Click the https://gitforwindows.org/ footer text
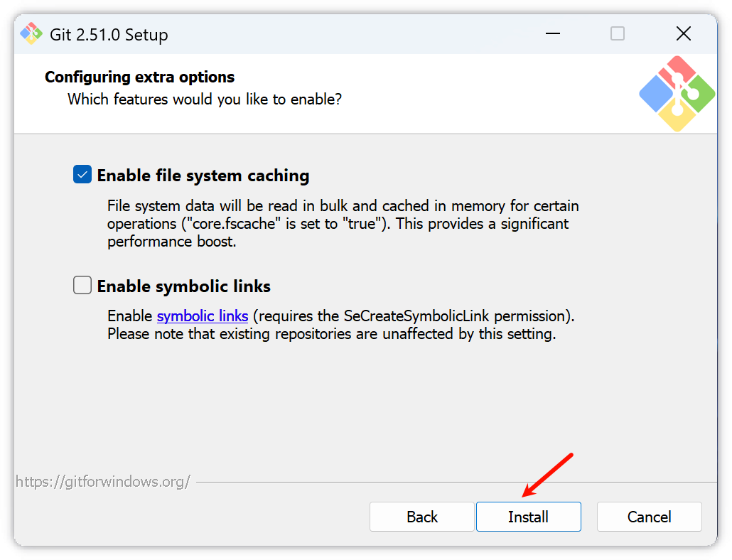 point(103,482)
